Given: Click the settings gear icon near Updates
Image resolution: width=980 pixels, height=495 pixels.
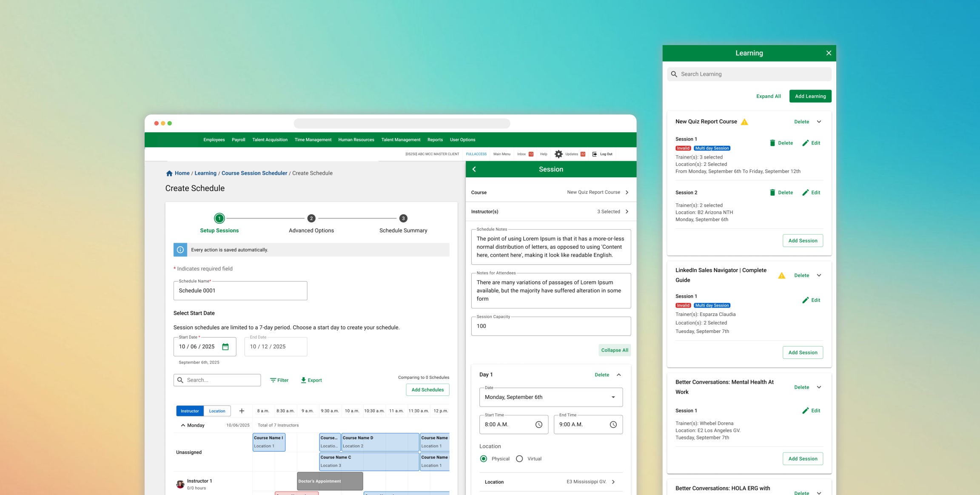Looking at the screenshot, I should 558,154.
